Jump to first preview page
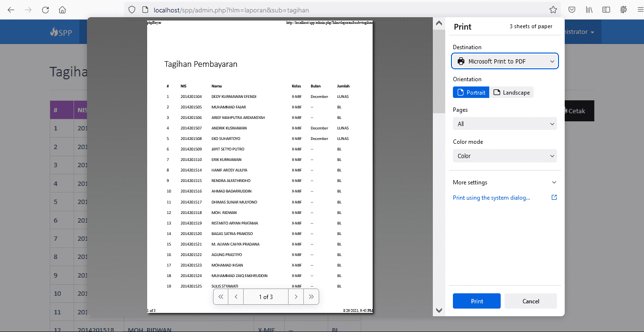This screenshot has width=644, height=332. click(221, 297)
